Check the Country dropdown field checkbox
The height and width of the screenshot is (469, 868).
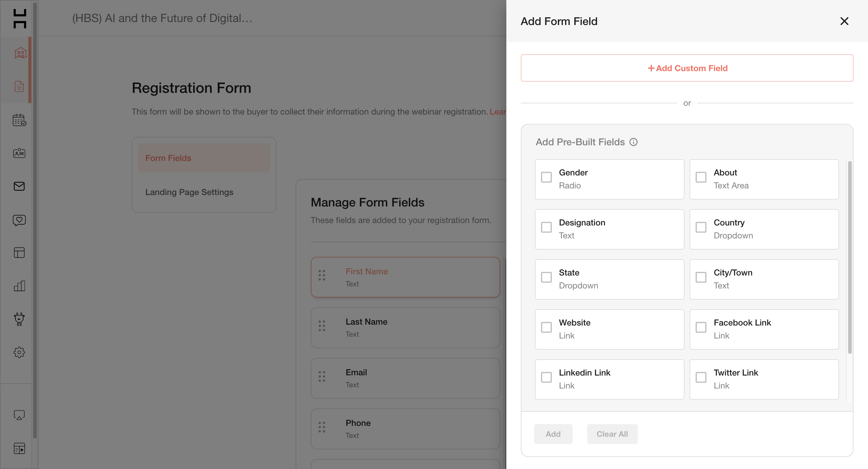701,227
